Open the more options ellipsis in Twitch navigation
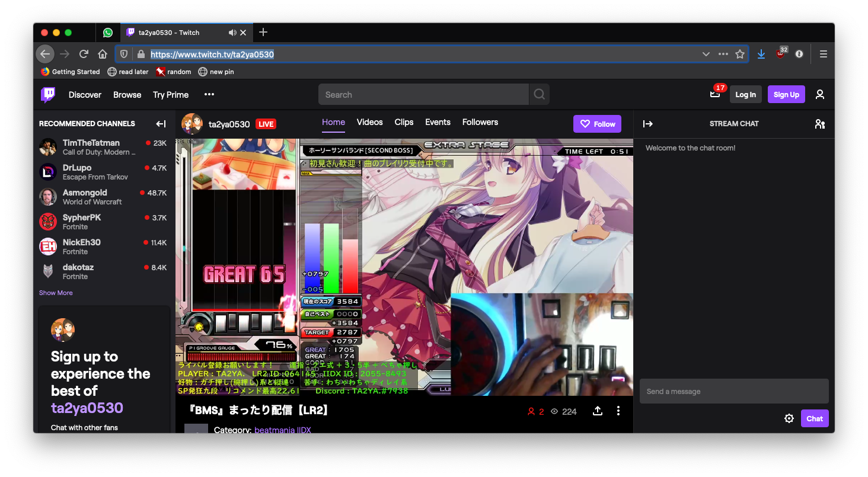The width and height of the screenshot is (868, 477). (209, 94)
